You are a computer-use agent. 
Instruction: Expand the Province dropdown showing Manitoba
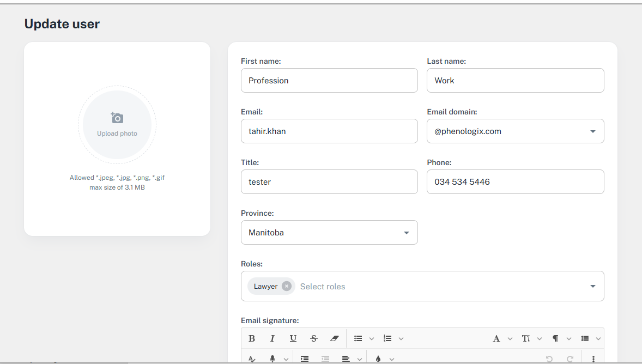click(x=406, y=233)
